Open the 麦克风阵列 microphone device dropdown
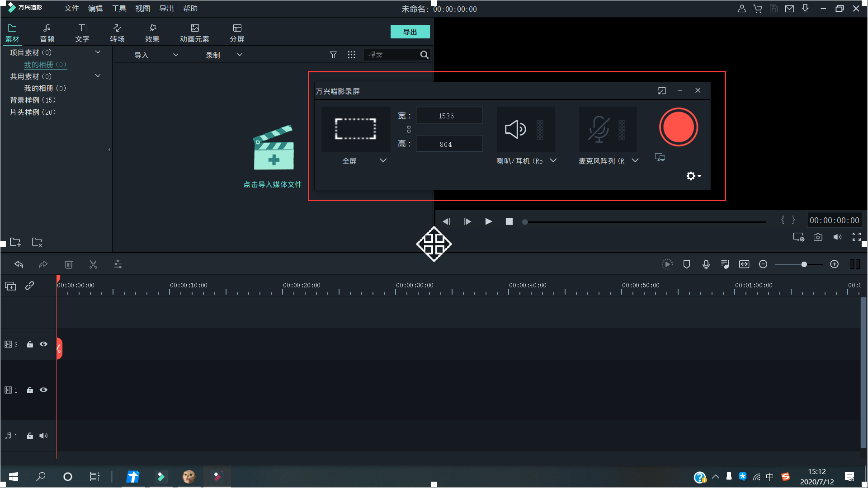This screenshot has width=868, height=488. click(635, 160)
